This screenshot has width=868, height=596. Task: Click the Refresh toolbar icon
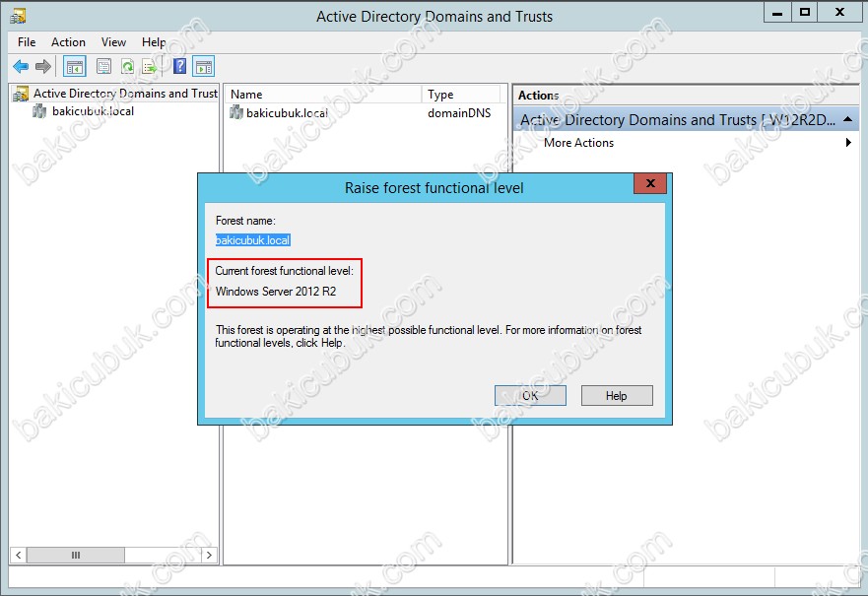[127, 67]
